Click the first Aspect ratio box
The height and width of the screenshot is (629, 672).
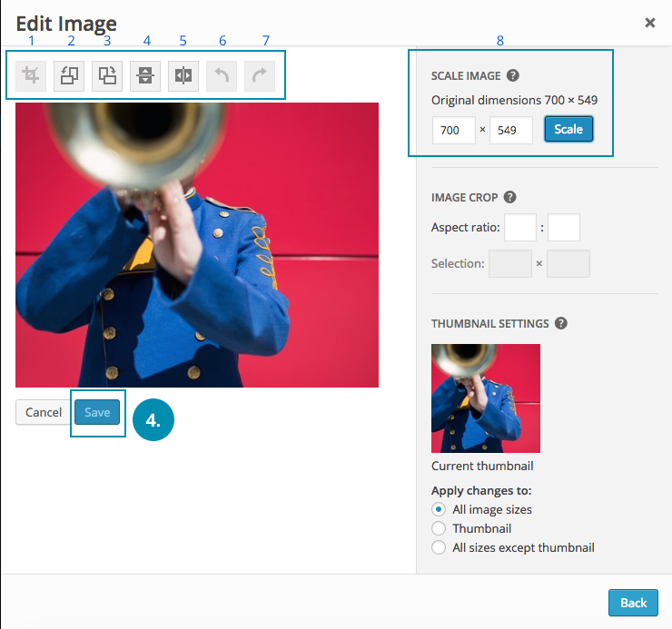(x=520, y=227)
